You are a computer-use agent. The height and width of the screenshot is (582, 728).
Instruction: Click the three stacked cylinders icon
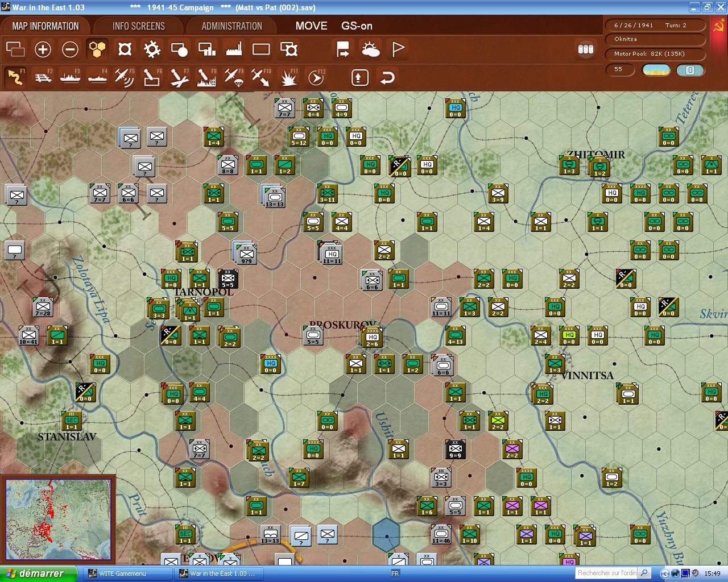(x=586, y=49)
